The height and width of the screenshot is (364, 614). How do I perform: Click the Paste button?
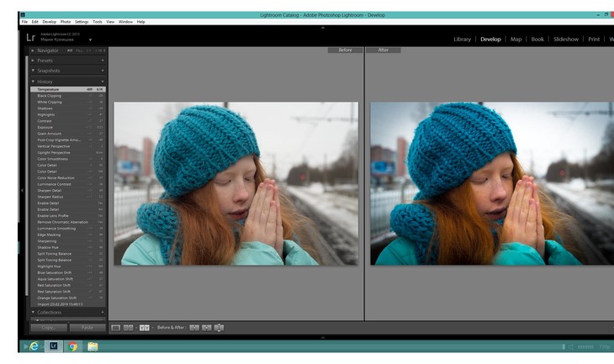point(87,328)
